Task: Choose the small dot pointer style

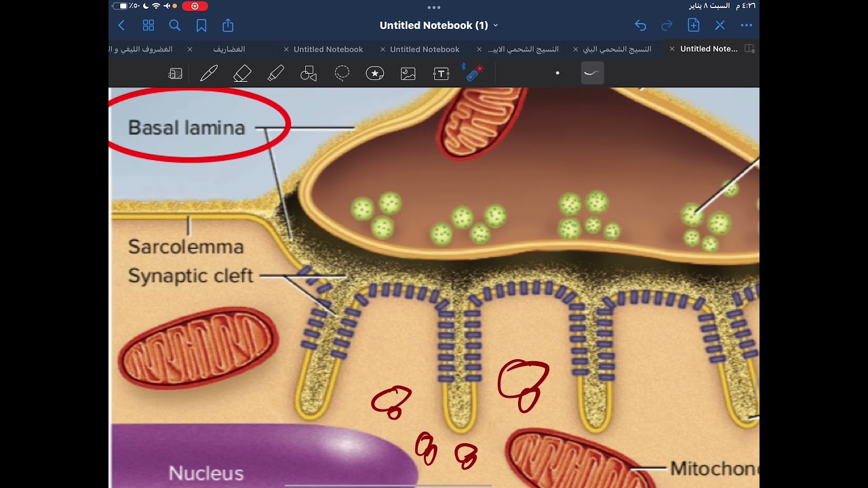Action: point(557,73)
